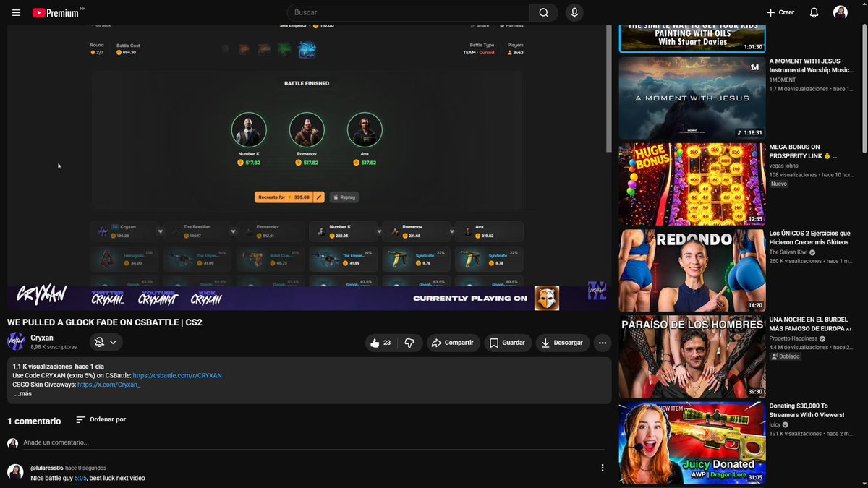Open the hamburger guide menu
The height and width of the screenshot is (488, 868).
(16, 12)
